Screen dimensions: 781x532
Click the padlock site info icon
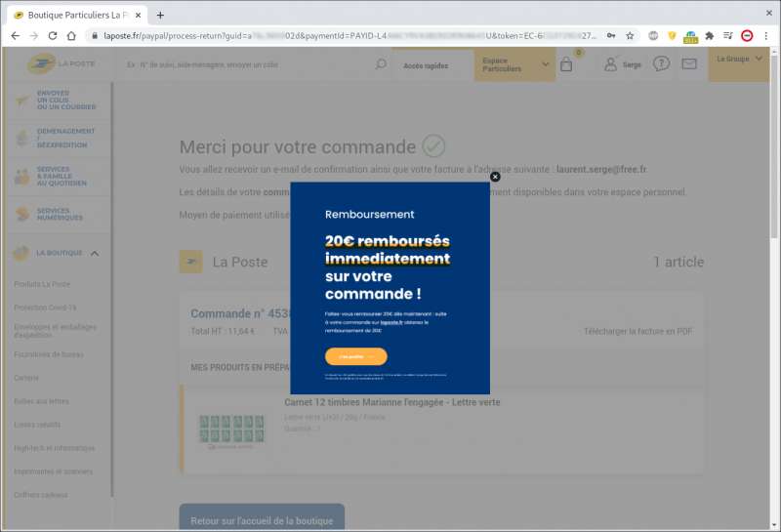pyautogui.click(x=95, y=36)
